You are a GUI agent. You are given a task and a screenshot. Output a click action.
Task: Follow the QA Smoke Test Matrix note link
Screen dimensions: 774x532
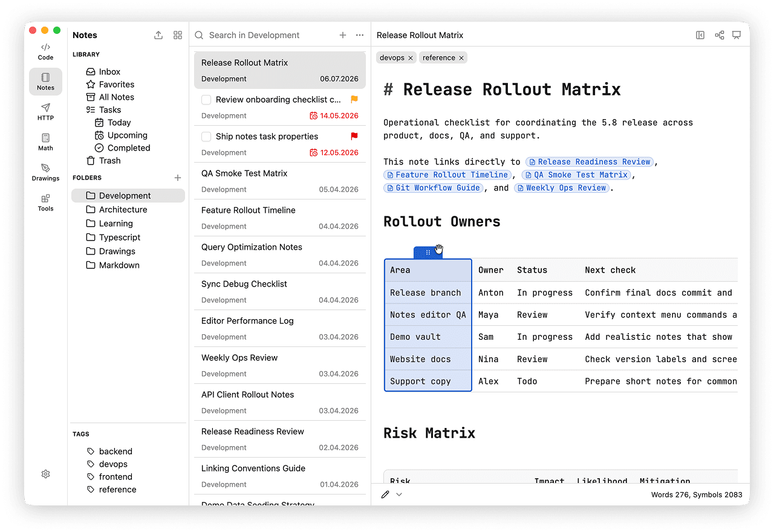coord(576,175)
